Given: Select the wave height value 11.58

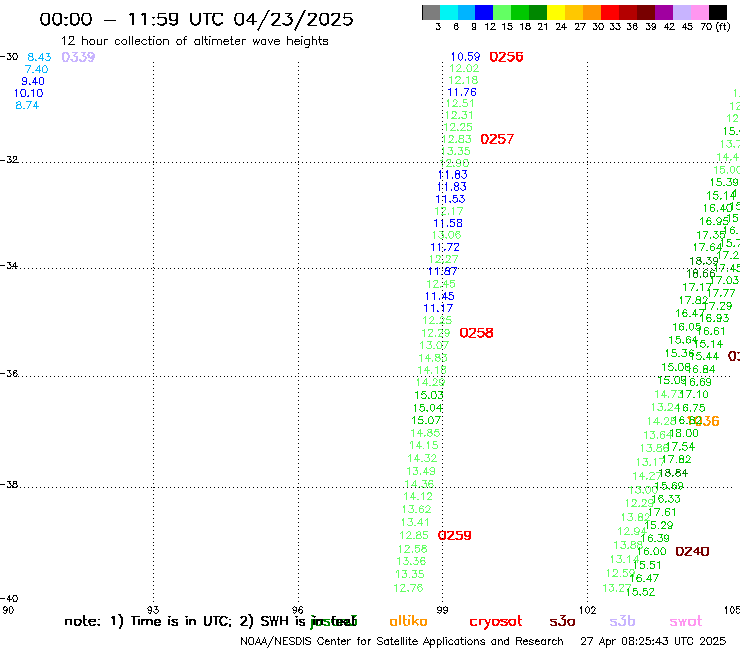Looking at the screenshot, I should [448, 223].
